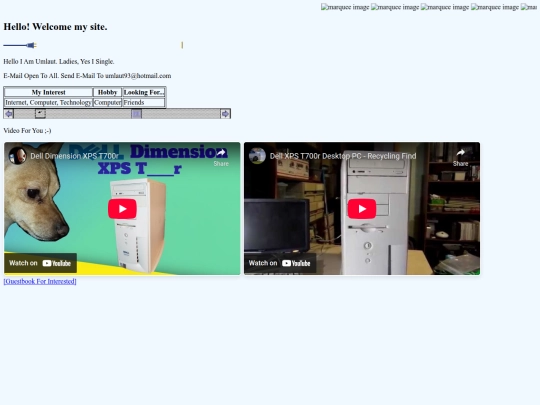Image resolution: width=540 pixels, height=405 pixels.
Task: Click Watch on YouTube in second video
Action: click(280, 263)
